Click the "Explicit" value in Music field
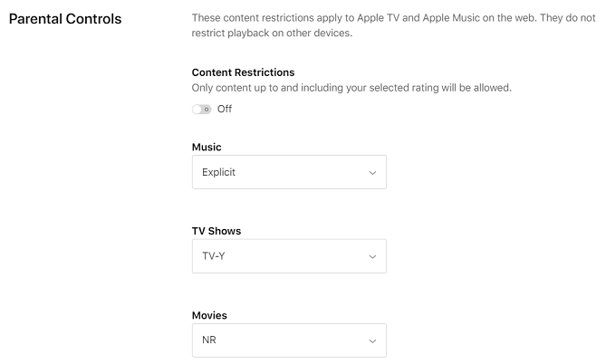616x364 pixels. click(x=219, y=172)
